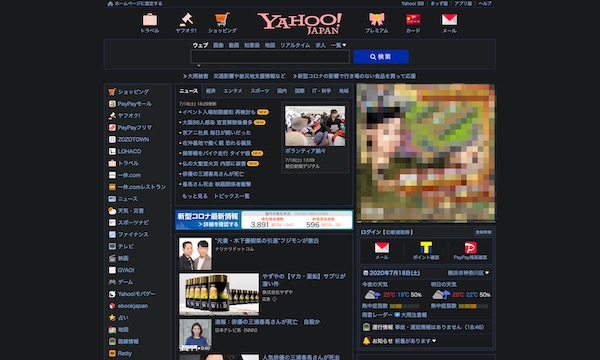Screen dimensions: 600x360
Task: Open the two-men article thumbnail from ナリナリドットコム
Action: tap(195, 254)
